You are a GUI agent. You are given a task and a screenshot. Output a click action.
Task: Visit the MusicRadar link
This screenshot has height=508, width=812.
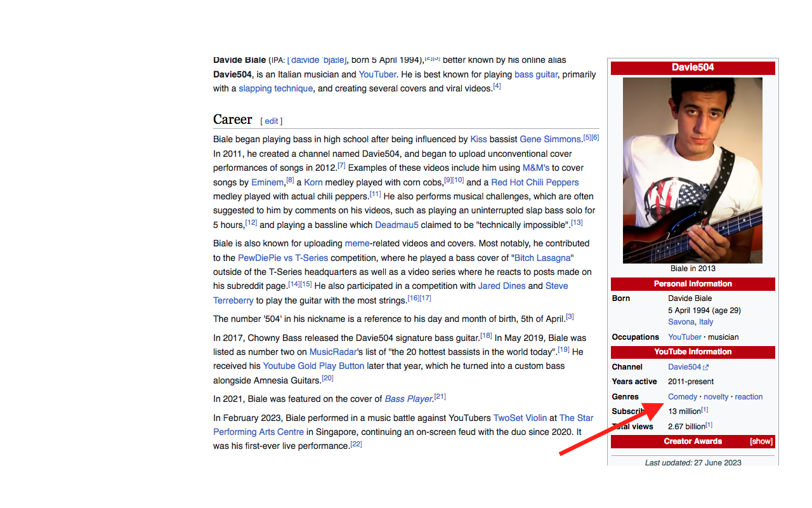tap(333, 352)
